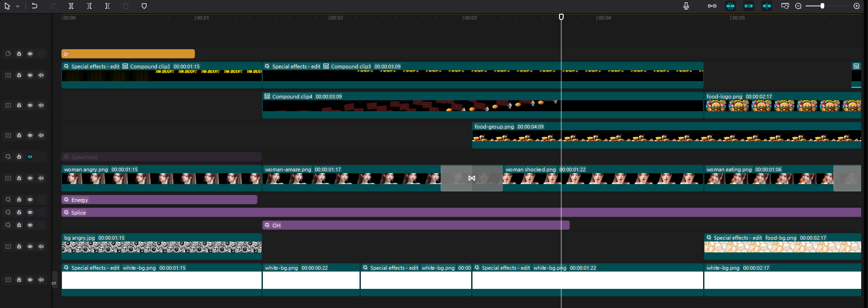This screenshot has height=308, width=868.
Task: Hide the OH effect track
Action: point(30,225)
